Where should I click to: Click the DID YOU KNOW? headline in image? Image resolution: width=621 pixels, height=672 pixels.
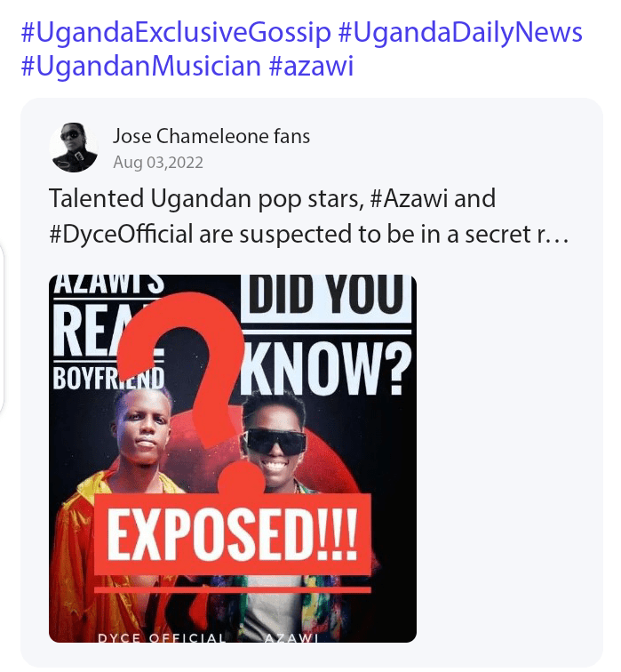click(x=326, y=336)
